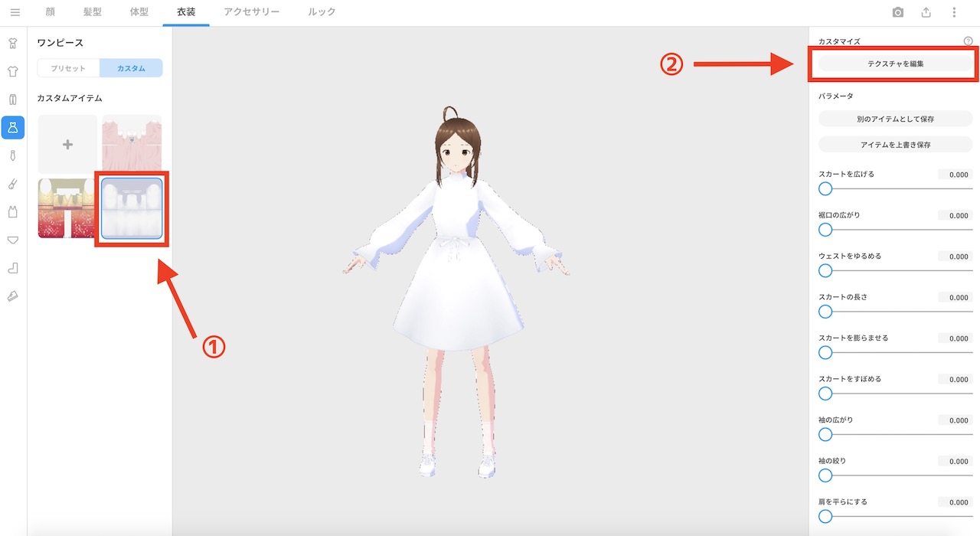The image size is (980, 536).
Task: Open the necktie category icon
Action: coord(12,155)
